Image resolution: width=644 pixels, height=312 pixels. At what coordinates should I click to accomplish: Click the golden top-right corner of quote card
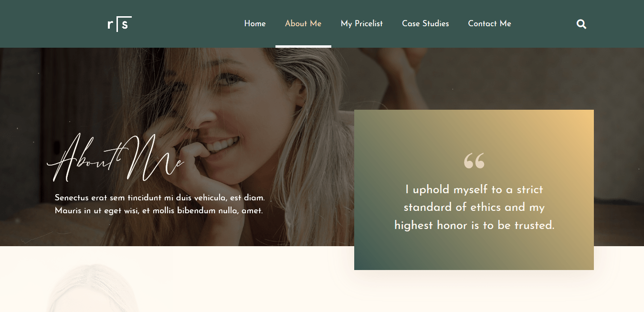tap(578, 125)
